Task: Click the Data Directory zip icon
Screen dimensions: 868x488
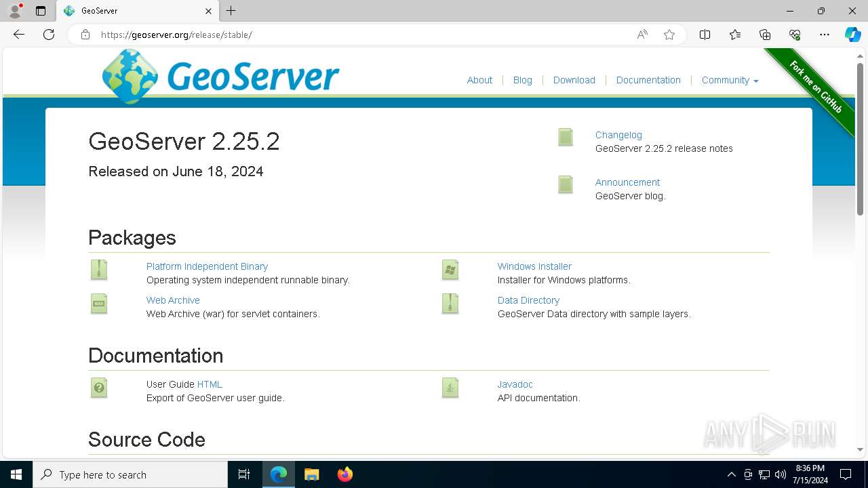Action: coord(450,304)
